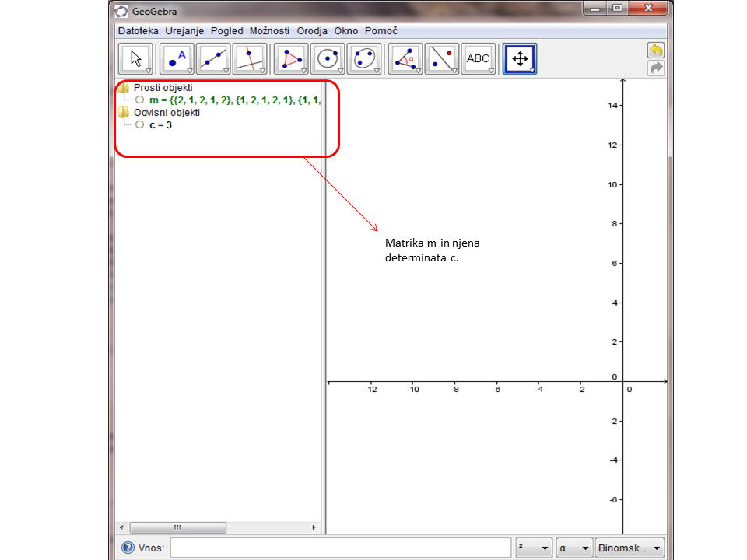Toggle visibility of matrix m
Image resolution: width=747 pixels, height=560 pixels.
click(140, 99)
